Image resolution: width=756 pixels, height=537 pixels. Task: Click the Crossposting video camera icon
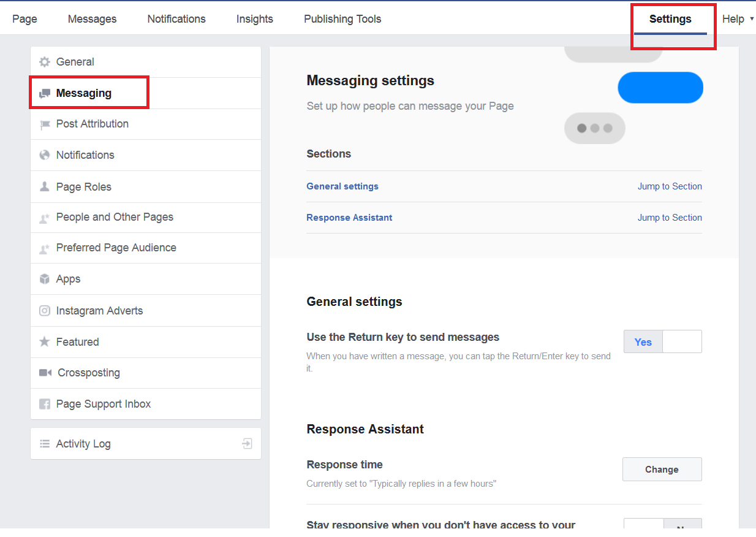(x=45, y=373)
